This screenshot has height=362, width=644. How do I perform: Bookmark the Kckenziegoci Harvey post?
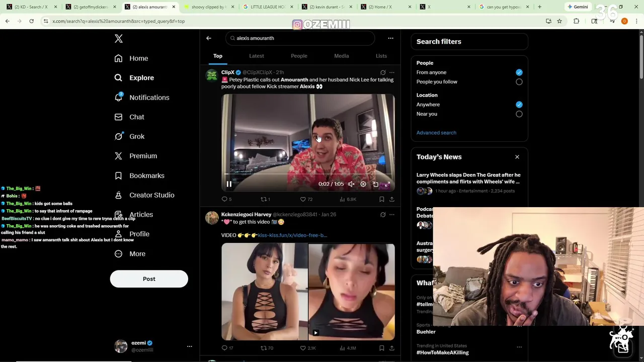382,348
